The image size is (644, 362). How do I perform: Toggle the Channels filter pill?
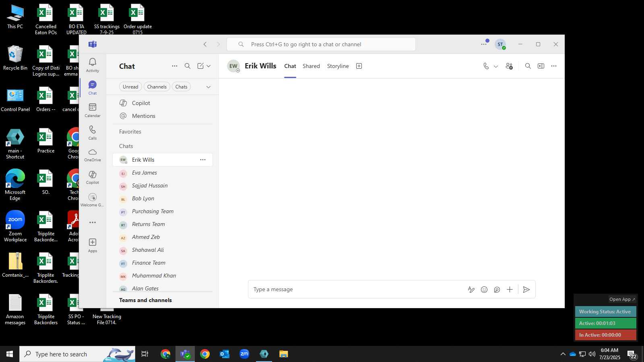click(x=157, y=87)
